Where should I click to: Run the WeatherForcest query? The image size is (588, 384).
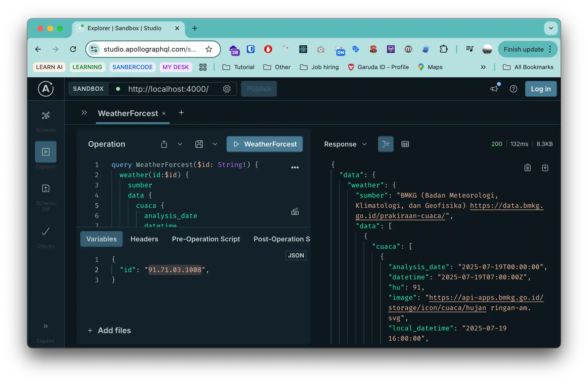click(x=264, y=144)
